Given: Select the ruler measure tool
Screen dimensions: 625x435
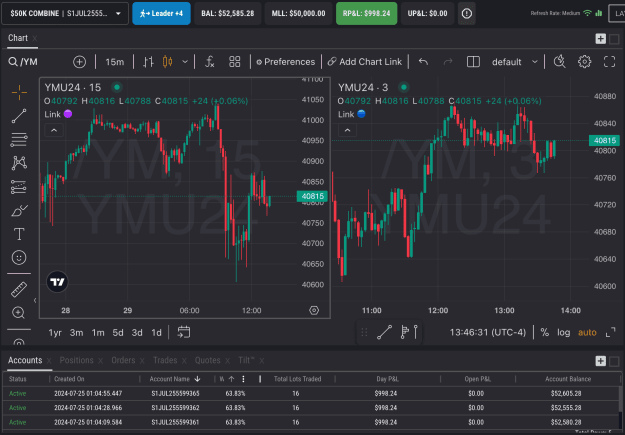Looking at the screenshot, I should 19,289.
